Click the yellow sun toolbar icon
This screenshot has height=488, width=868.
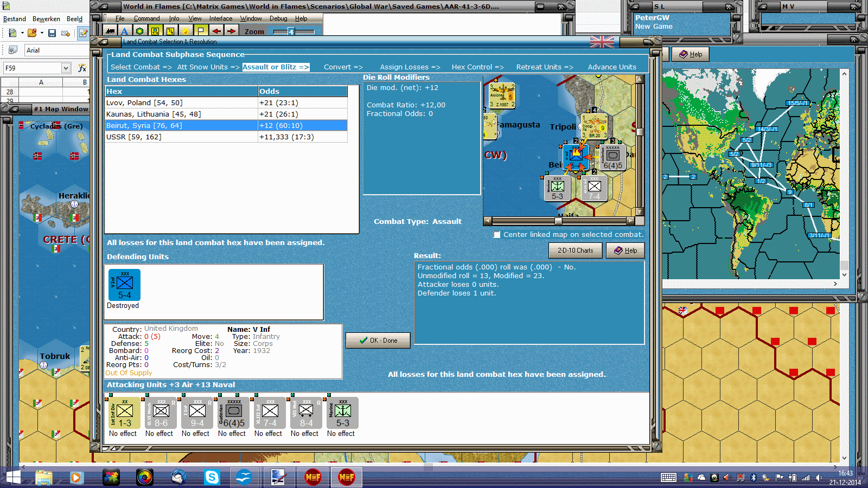186,31
